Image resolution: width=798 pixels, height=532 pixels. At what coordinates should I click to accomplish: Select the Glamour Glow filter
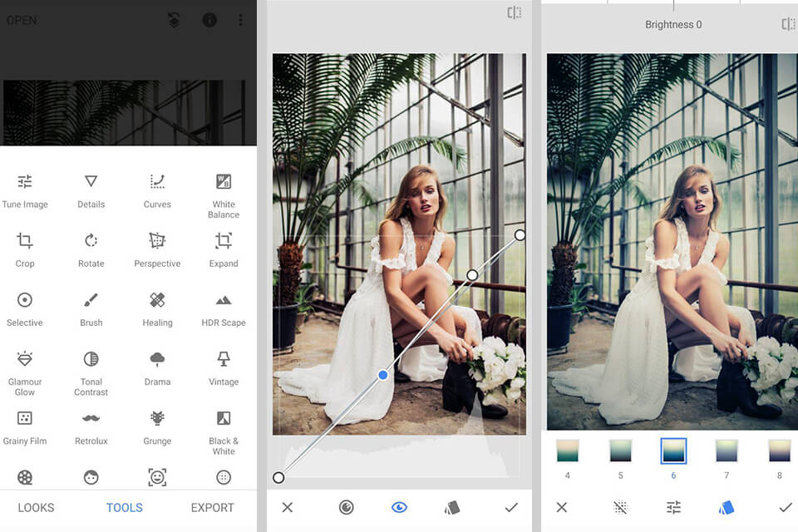click(25, 362)
